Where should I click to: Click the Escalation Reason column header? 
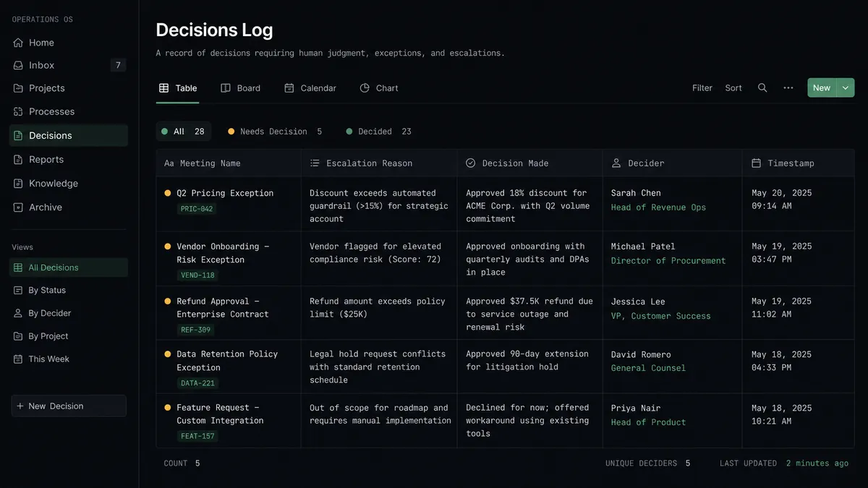point(379,163)
